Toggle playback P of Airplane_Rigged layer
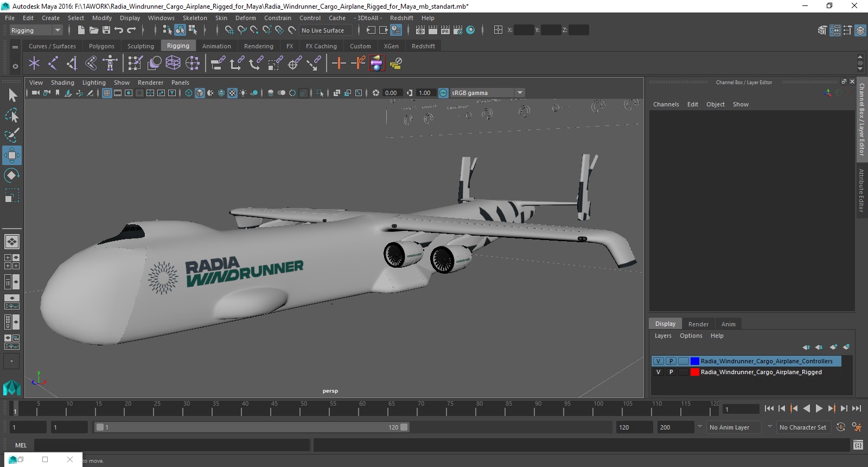The width and height of the screenshot is (868, 467). tap(671, 372)
